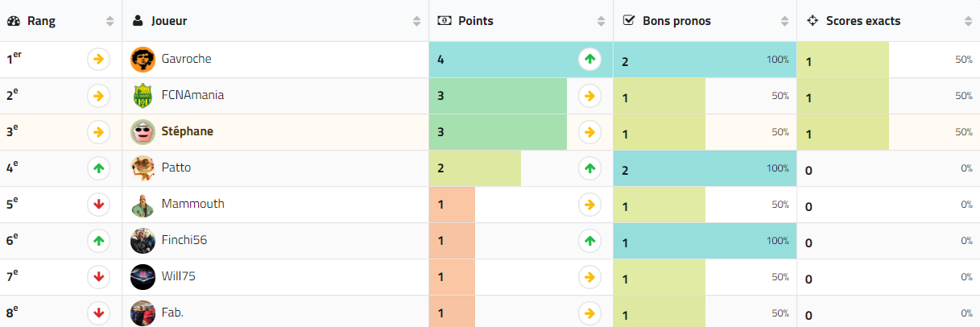Screen dimensions: 980x327
Task: Click the red down arrow beside Mammouth's rank
Action: point(98,205)
